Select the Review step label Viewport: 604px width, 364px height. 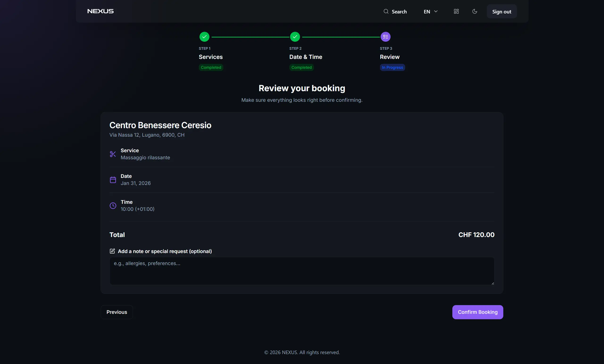click(x=390, y=57)
